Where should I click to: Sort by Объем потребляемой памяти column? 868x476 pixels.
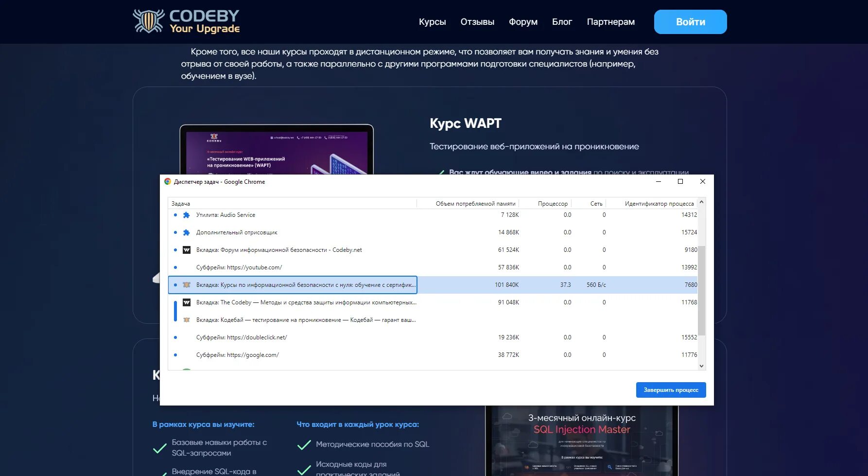pos(468,204)
